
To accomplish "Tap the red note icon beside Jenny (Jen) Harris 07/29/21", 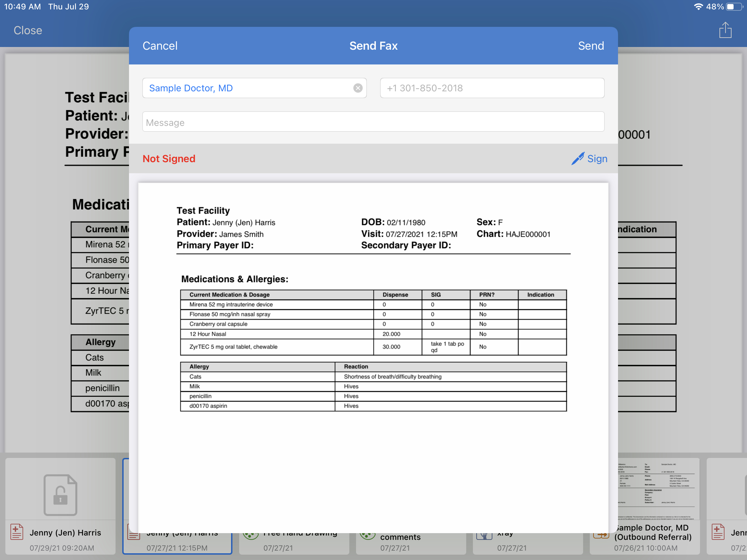I will [x=16, y=532].
